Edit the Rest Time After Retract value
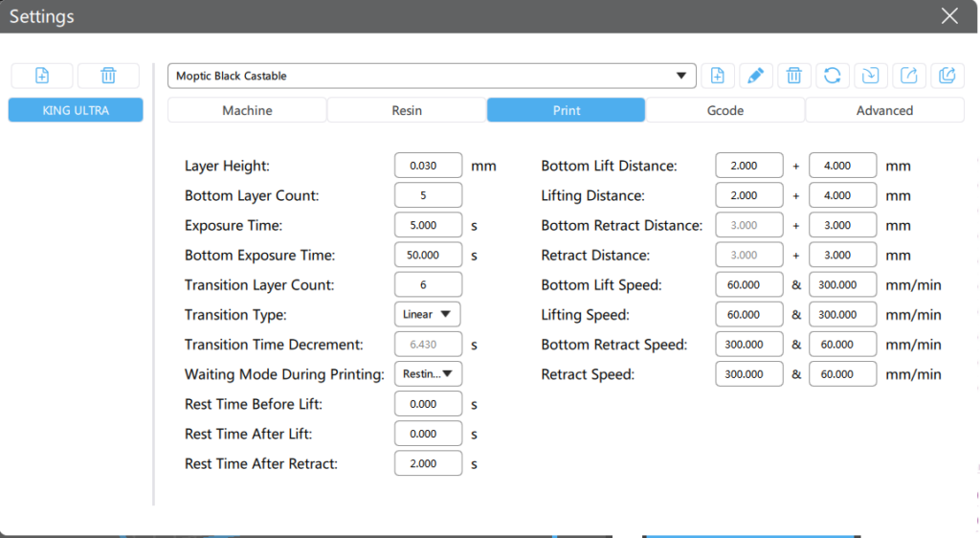 coord(428,463)
